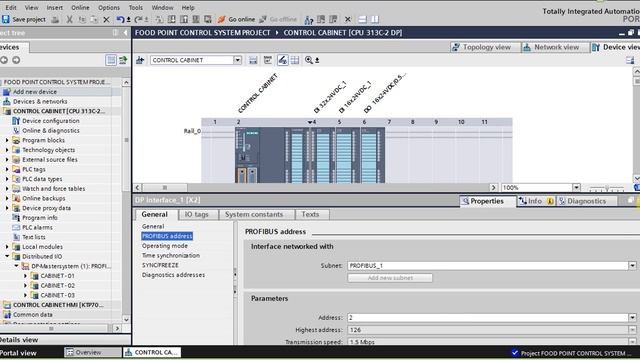Undo the last action

pyautogui.click(x=120, y=19)
